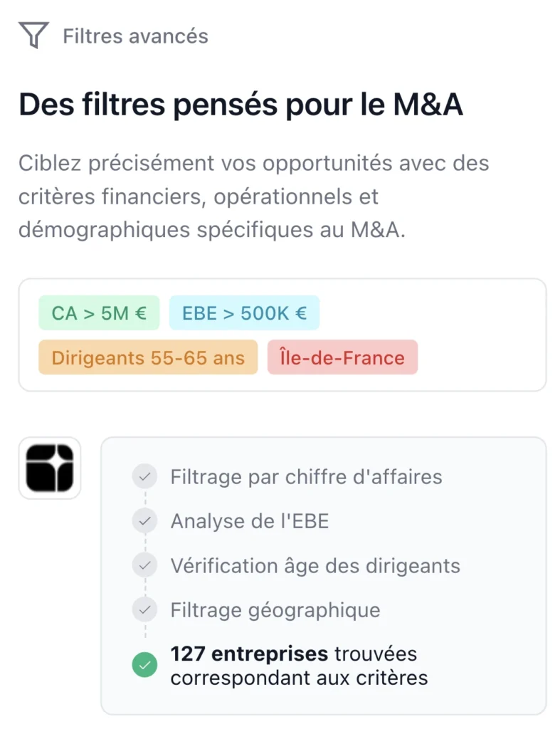The image size is (560, 729).
Task: Select the Analyse de l'EBE step
Action: 250,521
